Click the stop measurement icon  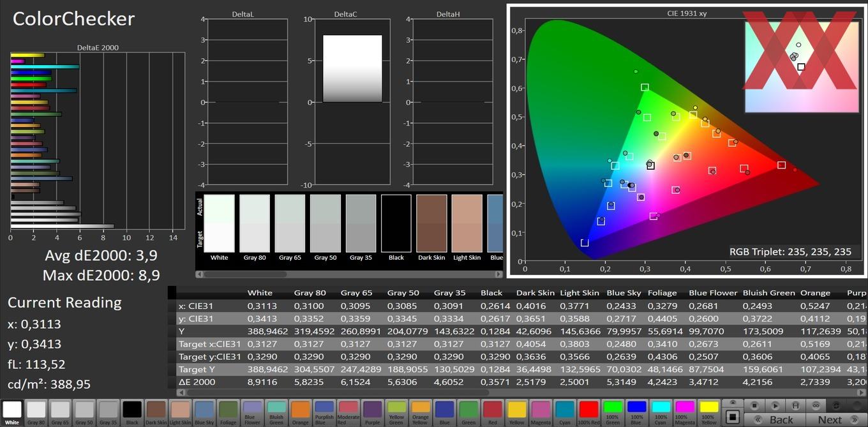coord(755,405)
